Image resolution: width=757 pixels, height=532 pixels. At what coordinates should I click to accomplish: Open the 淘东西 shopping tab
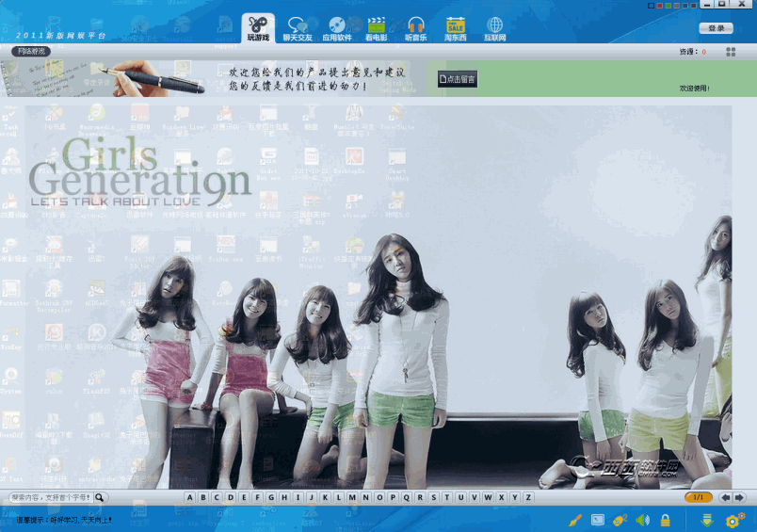(456, 29)
